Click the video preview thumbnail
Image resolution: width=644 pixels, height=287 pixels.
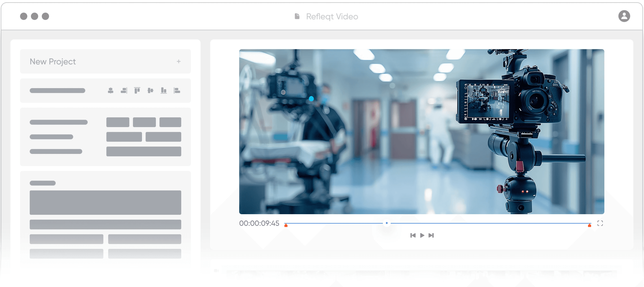tap(421, 132)
